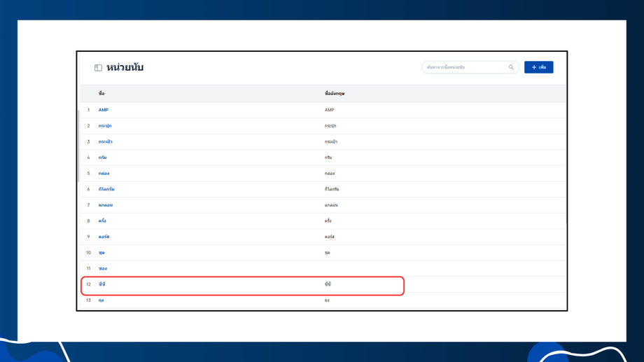The width and height of the screenshot is (644, 362).
Task: Select กระเป๋า cell in ชื่ออังกฤษ column
Action: (330, 141)
